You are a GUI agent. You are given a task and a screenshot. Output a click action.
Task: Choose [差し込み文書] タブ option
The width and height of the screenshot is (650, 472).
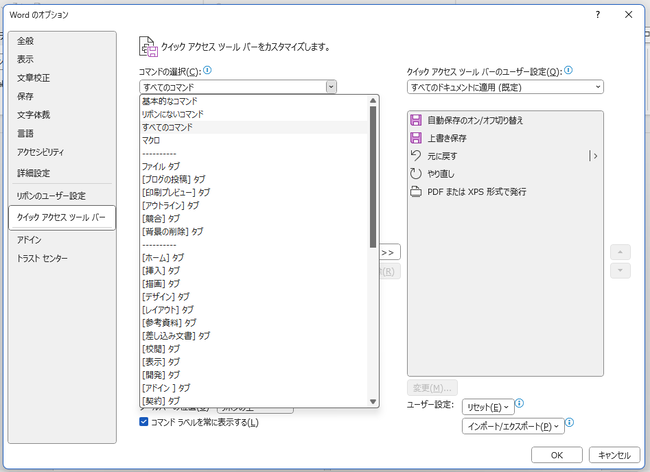tap(253, 336)
